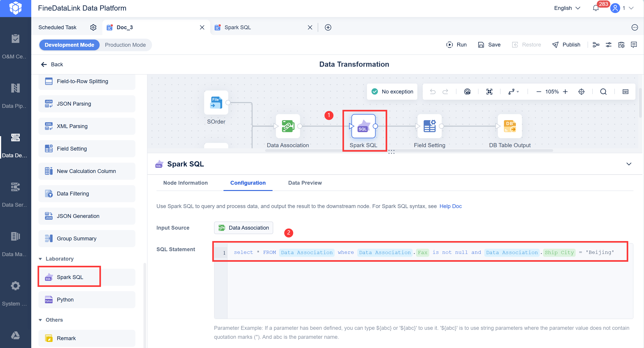The width and height of the screenshot is (644, 348).
Task: Switch to the Data Preview tab
Action: click(x=305, y=183)
